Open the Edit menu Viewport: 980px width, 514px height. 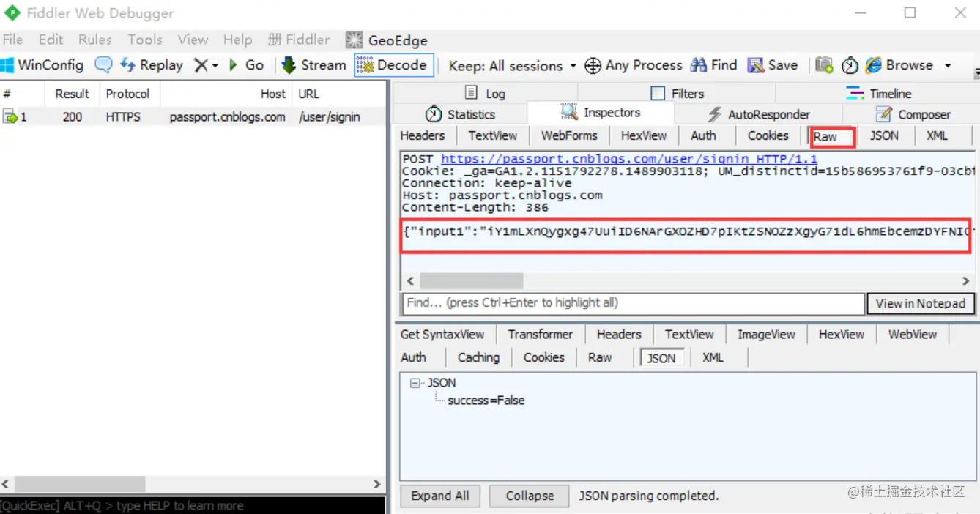pyautogui.click(x=51, y=40)
